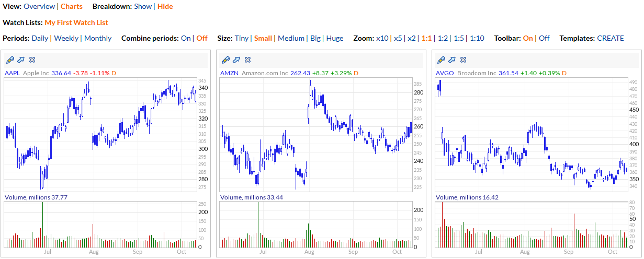The height and width of the screenshot is (259, 644).
Task: Open the AAPL ticker link
Action: pos(12,73)
